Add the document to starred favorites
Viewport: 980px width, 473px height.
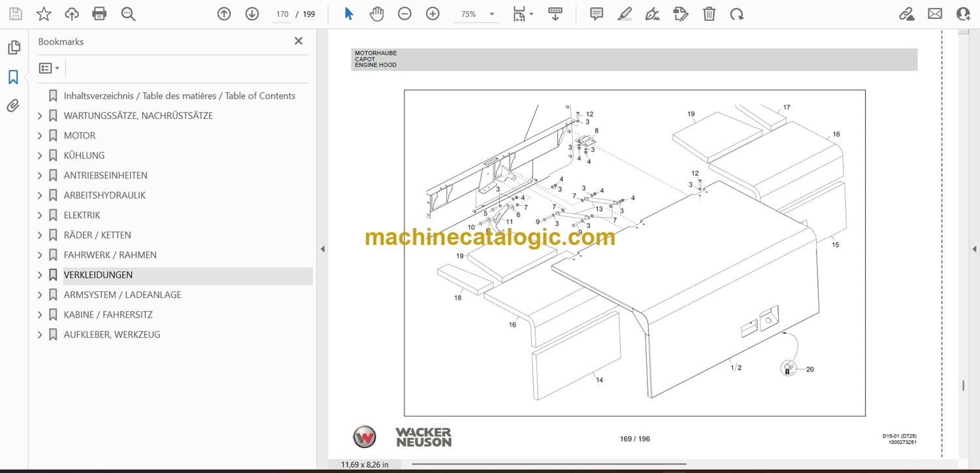pos(44,14)
